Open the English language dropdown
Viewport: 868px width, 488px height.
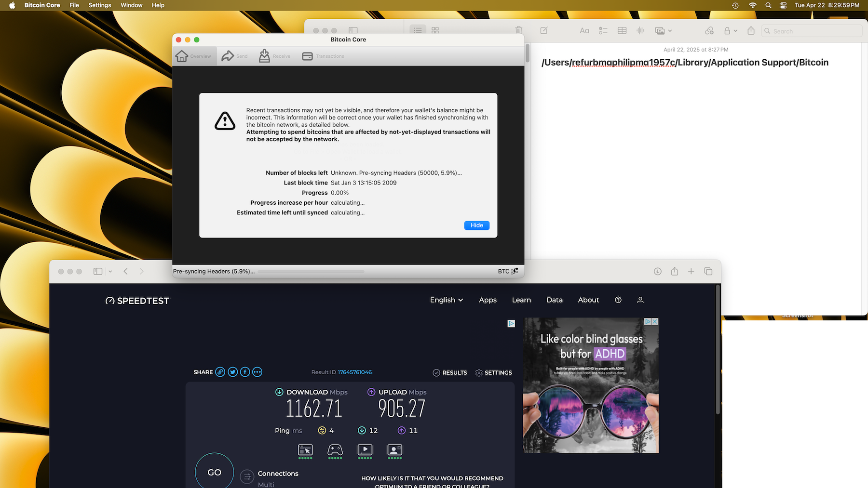click(x=447, y=300)
